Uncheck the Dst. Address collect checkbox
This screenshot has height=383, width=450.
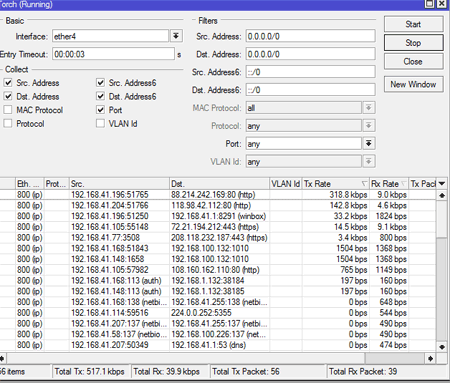pos(8,96)
